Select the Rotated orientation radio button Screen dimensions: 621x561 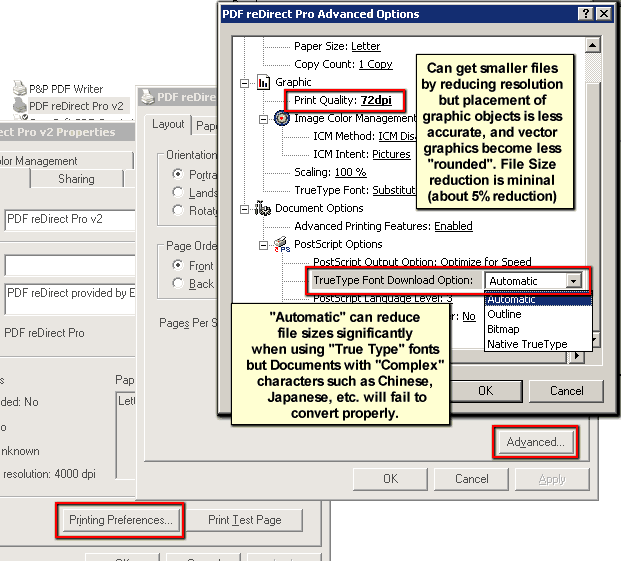pos(178,210)
